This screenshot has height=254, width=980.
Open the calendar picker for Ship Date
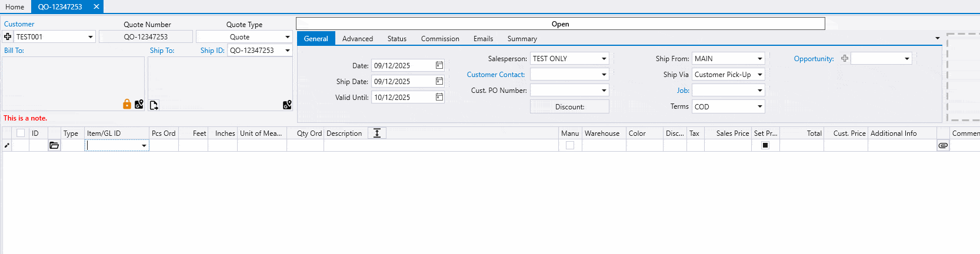pos(439,81)
